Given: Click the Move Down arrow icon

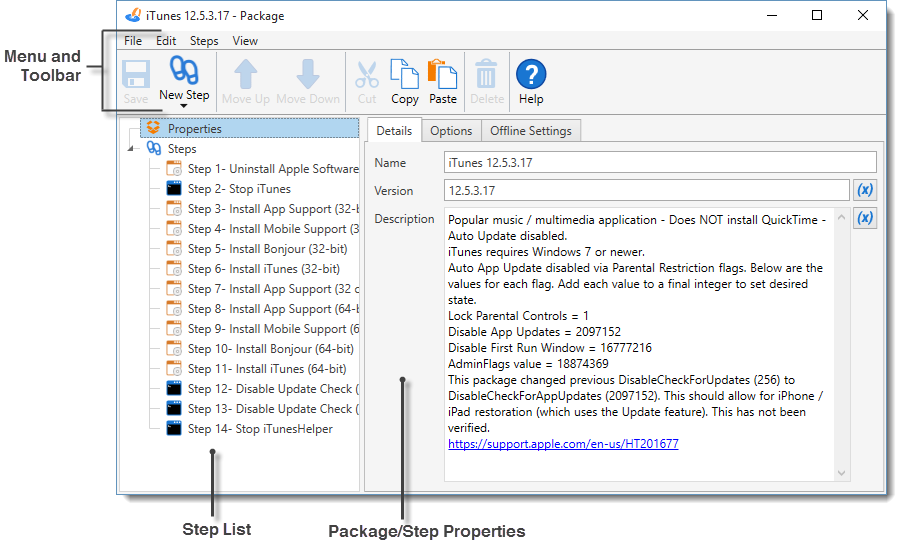Looking at the screenshot, I should tap(308, 74).
